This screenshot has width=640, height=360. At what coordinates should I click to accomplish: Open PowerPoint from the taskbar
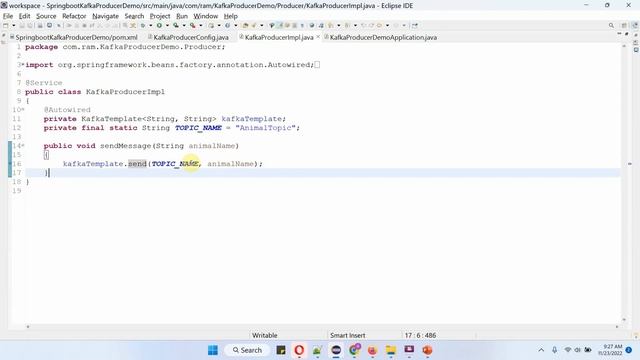click(x=427, y=350)
